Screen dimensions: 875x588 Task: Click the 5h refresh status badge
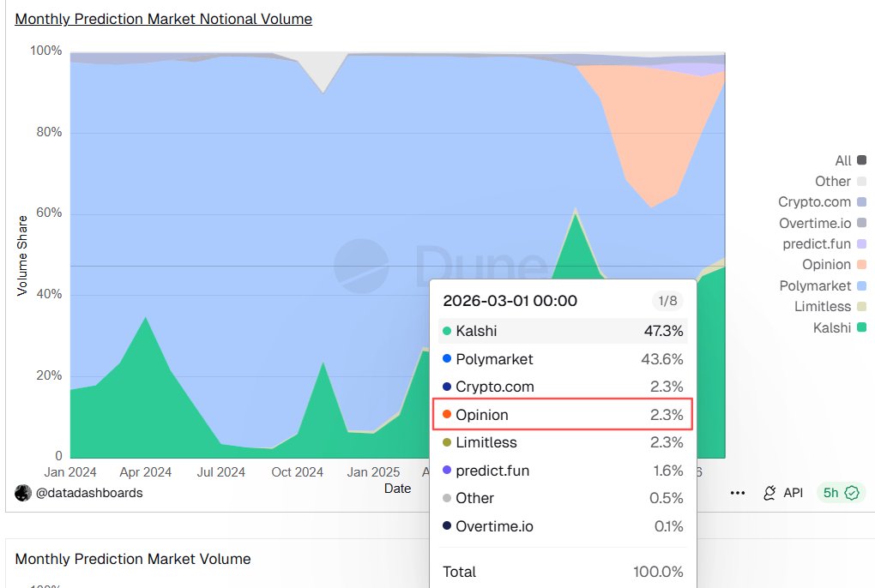[841, 493]
